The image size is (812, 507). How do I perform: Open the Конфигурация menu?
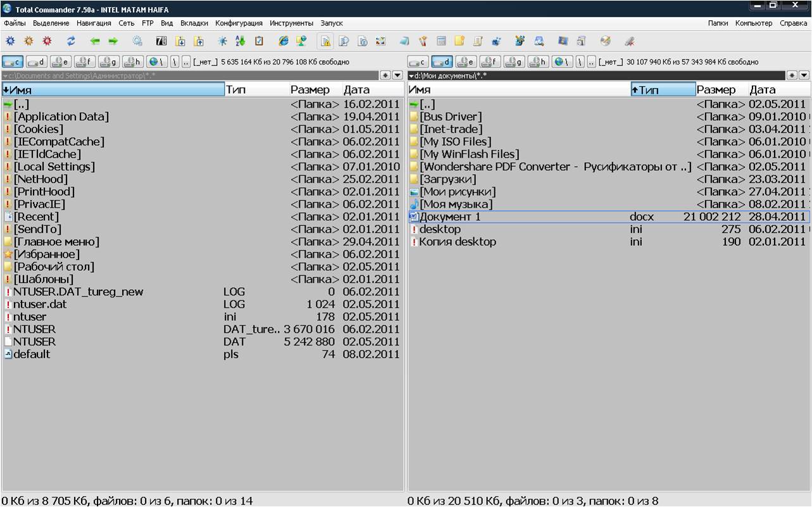pos(239,23)
